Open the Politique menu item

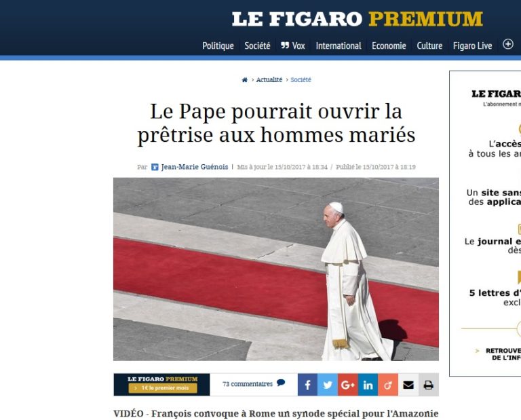218,46
